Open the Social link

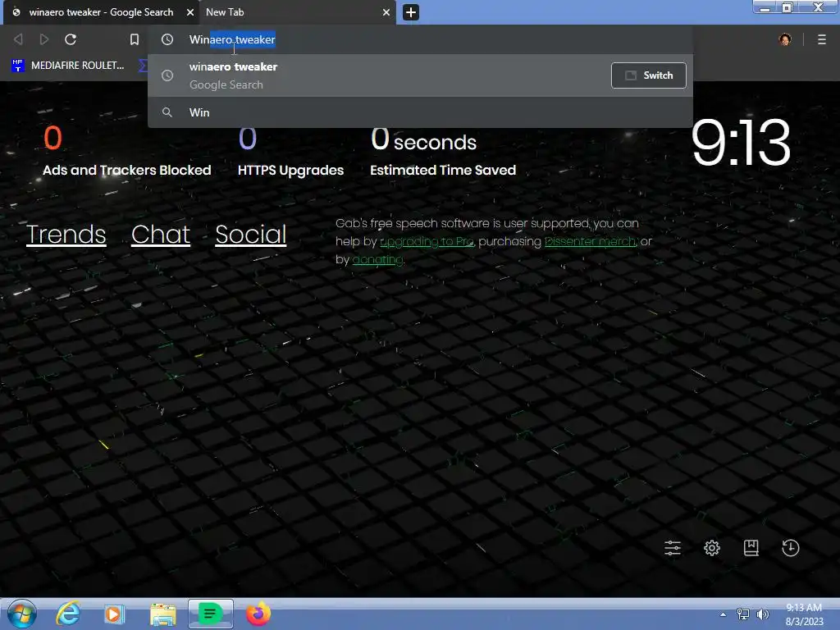(x=251, y=234)
